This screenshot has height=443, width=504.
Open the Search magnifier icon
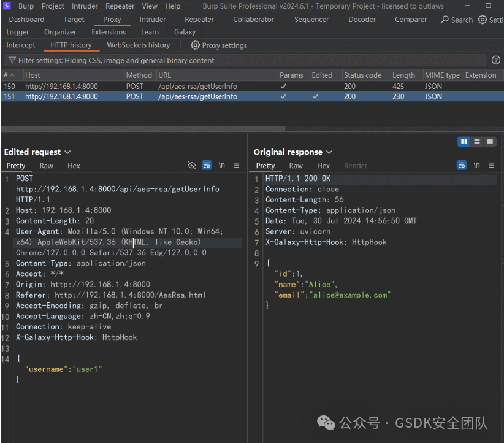445,20
